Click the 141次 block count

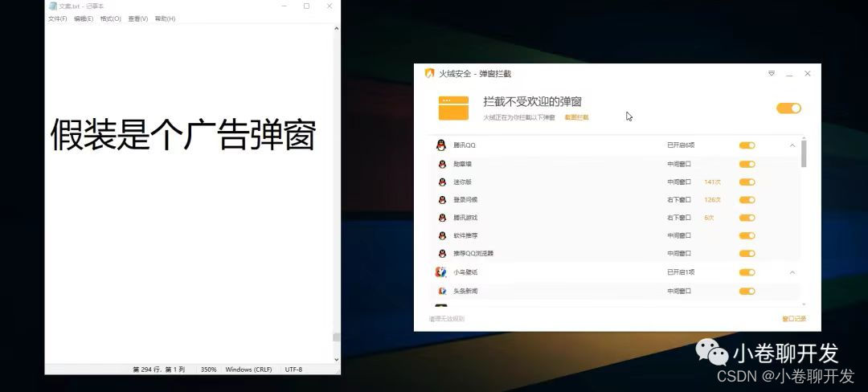click(x=712, y=182)
